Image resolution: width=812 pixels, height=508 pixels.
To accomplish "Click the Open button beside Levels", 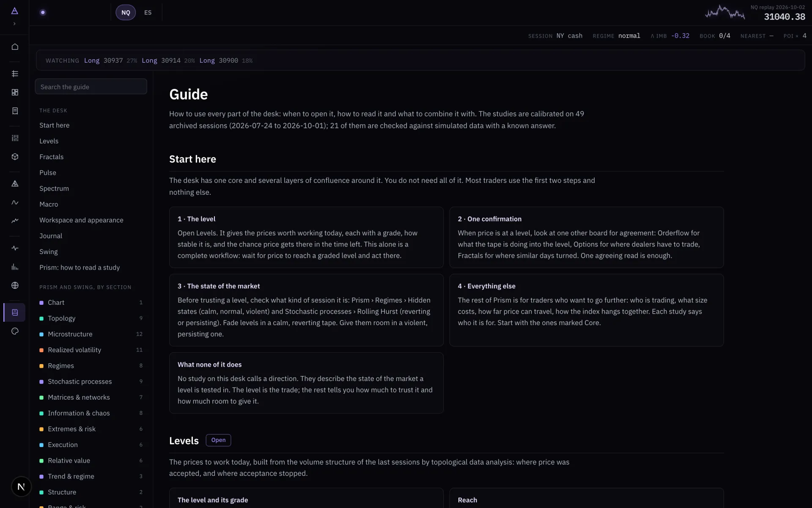I will [x=218, y=440].
